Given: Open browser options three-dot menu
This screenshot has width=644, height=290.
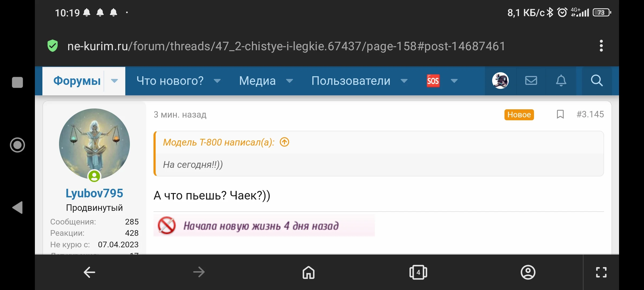Looking at the screenshot, I should click(601, 46).
